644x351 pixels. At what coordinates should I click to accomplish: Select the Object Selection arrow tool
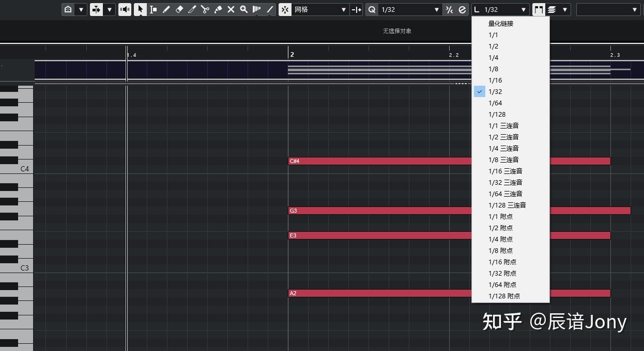coord(141,9)
